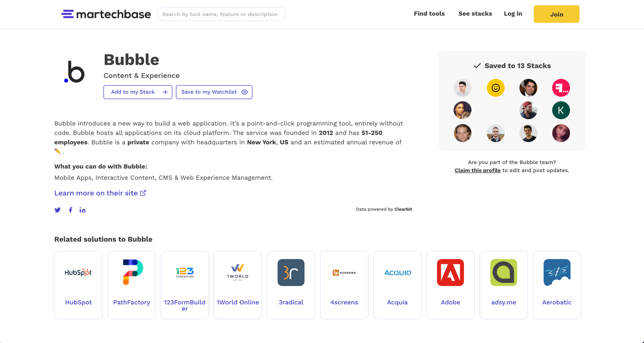Go to Log in
644x343 pixels.
(x=513, y=14)
